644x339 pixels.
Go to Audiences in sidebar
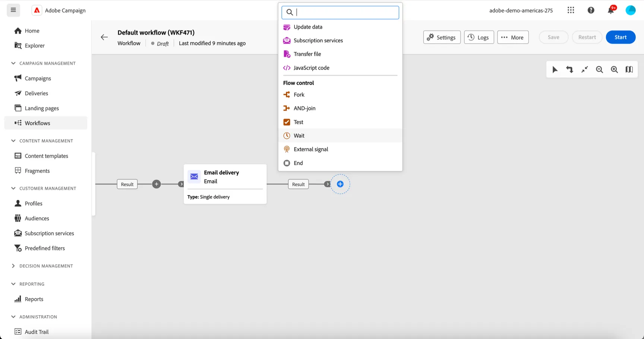(46, 219)
